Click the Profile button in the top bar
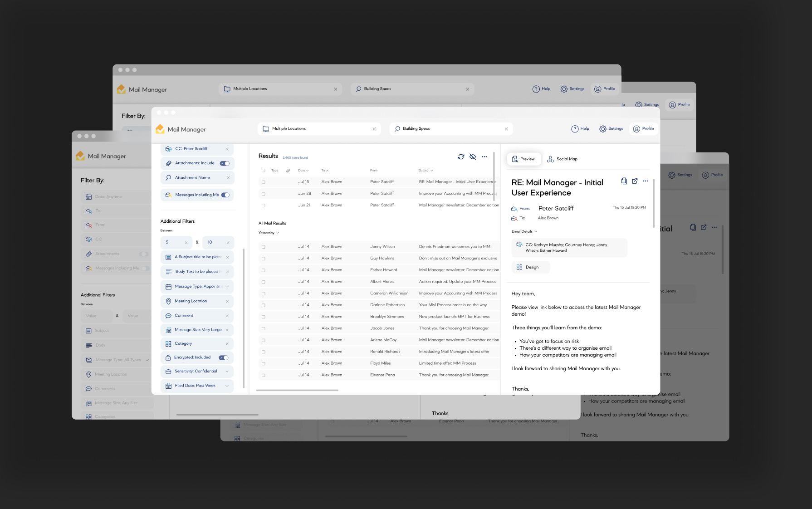812x509 pixels. pos(643,128)
